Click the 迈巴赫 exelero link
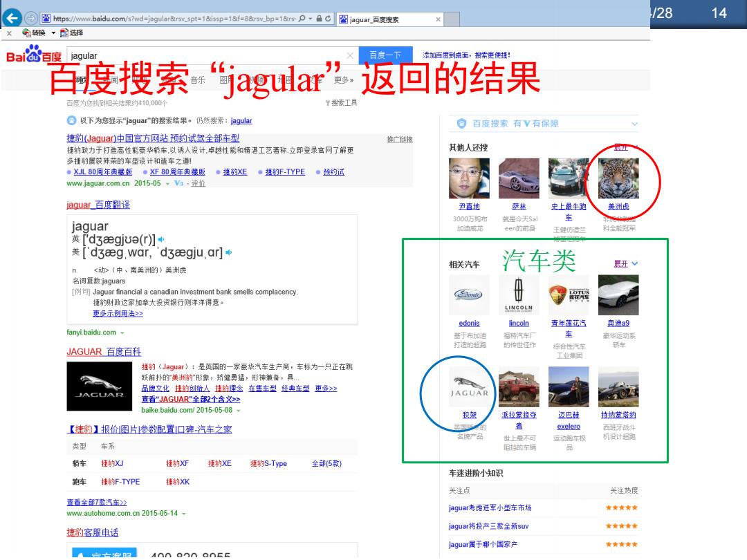The width and height of the screenshot is (747, 560). [x=569, y=421]
